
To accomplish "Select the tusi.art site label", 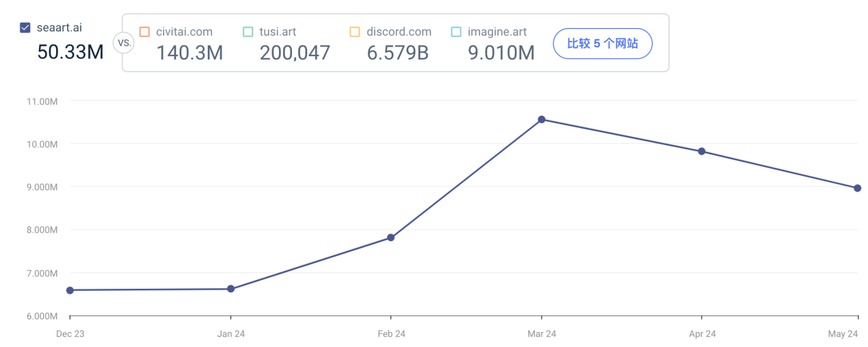I will (278, 32).
